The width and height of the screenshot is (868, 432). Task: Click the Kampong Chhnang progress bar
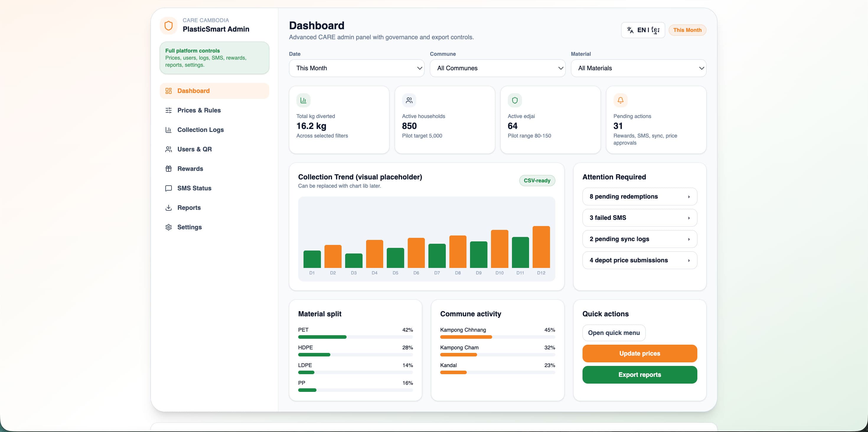497,337
